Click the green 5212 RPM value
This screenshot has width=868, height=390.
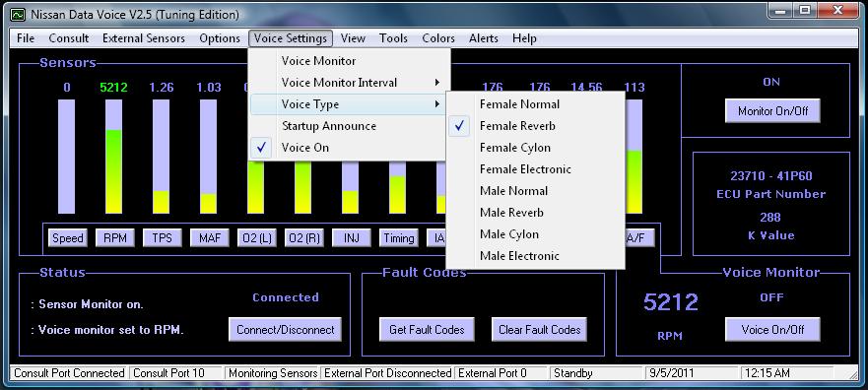113,88
